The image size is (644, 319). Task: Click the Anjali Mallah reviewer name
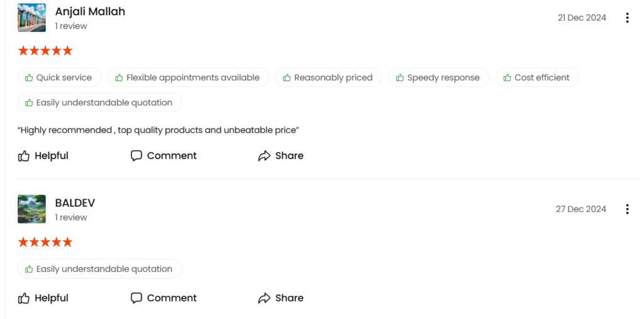point(90,12)
